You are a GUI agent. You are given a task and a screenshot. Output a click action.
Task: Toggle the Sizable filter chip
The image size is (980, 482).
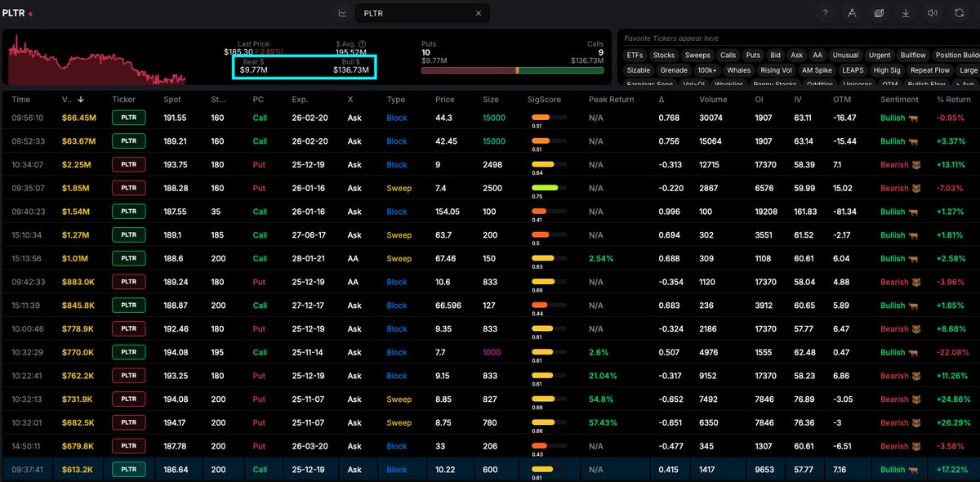[639, 70]
